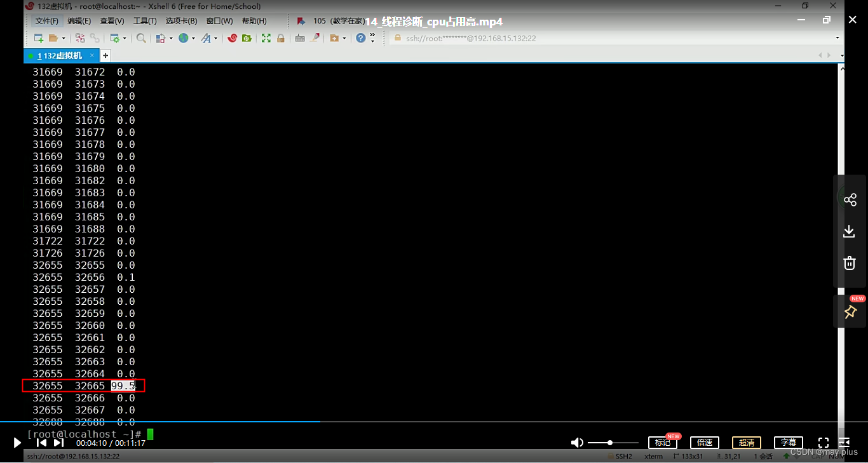Skip to the previous video
This screenshot has height=463, width=868.
click(41, 443)
